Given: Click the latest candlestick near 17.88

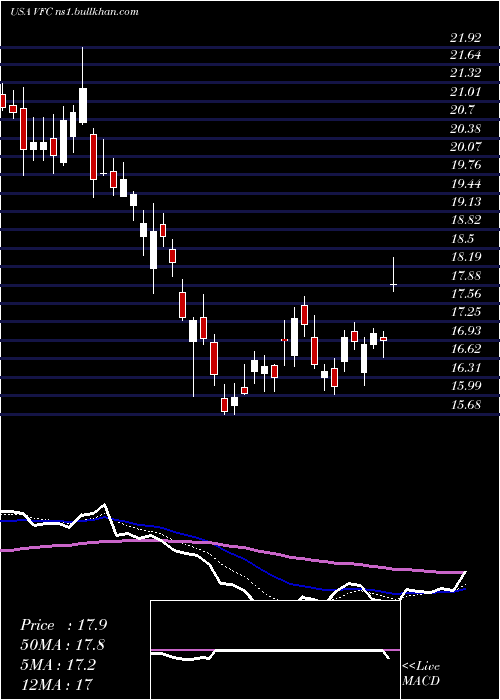Looking at the screenshot, I should [x=393, y=275].
